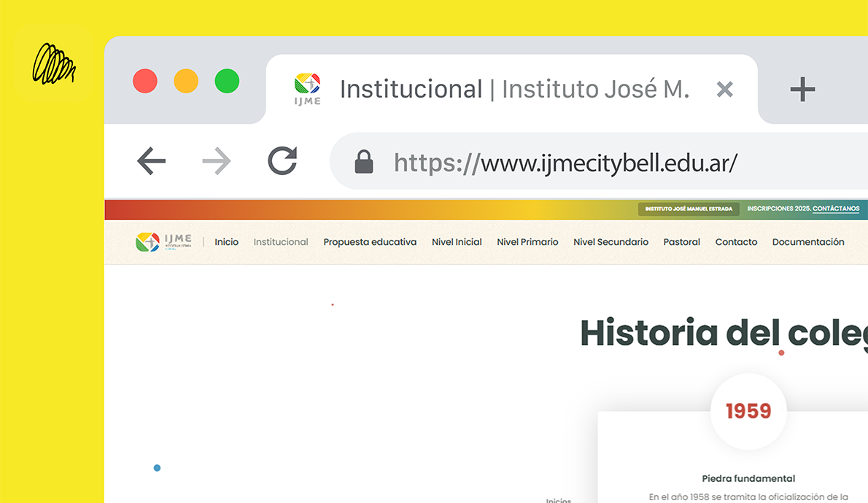
Task: Reload the page with refresh icon
Action: [x=282, y=160]
